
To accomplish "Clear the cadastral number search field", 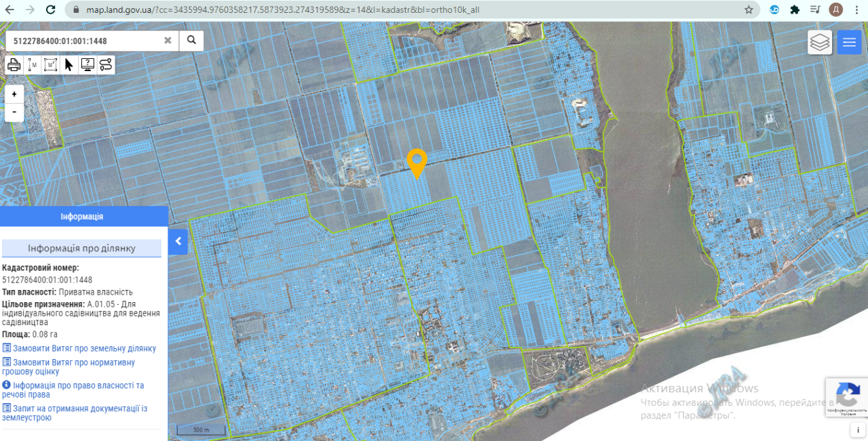I will (167, 41).
